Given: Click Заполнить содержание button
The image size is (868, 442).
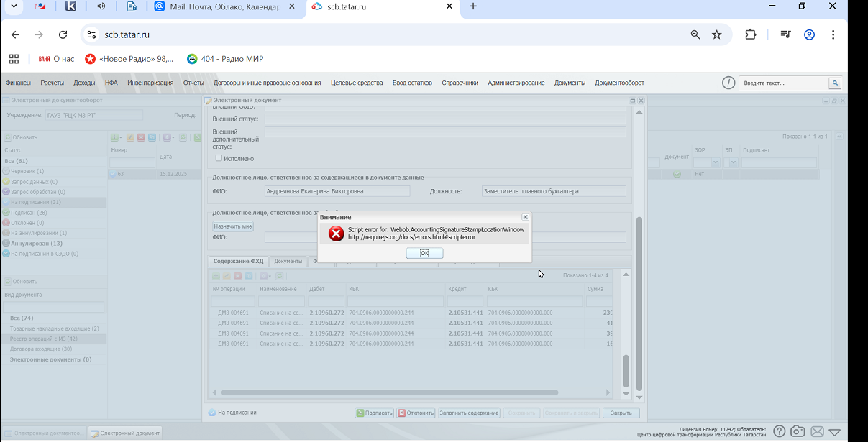Looking at the screenshot, I should click(469, 413).
